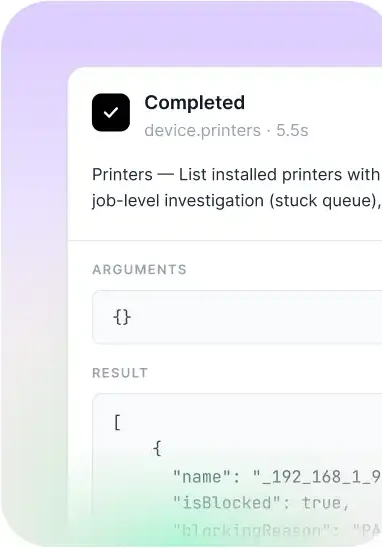Click the device.printers tool name
Screen dimensions: 382x548
click(x=202, y=131)
